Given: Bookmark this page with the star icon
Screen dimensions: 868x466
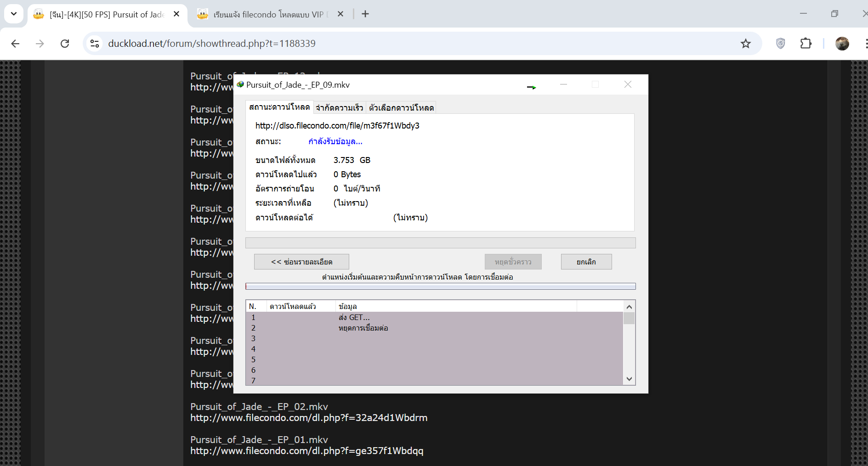Looking at the screenshot, I should point(745,44).
